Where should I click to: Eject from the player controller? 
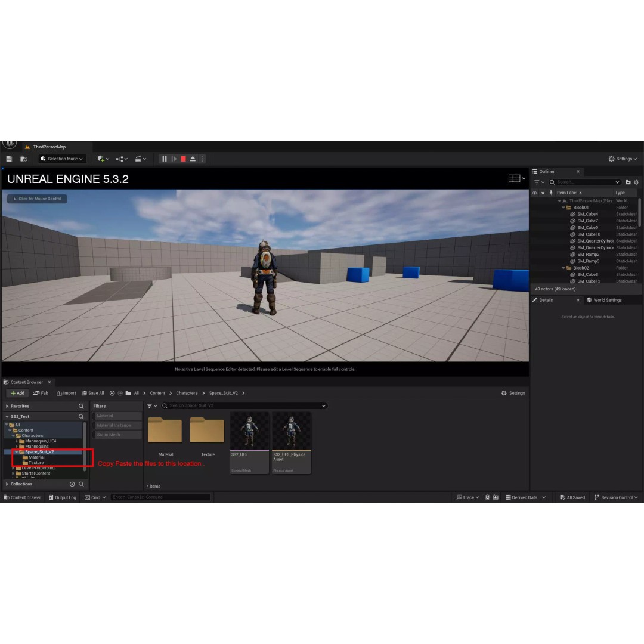tap(193, 159)
